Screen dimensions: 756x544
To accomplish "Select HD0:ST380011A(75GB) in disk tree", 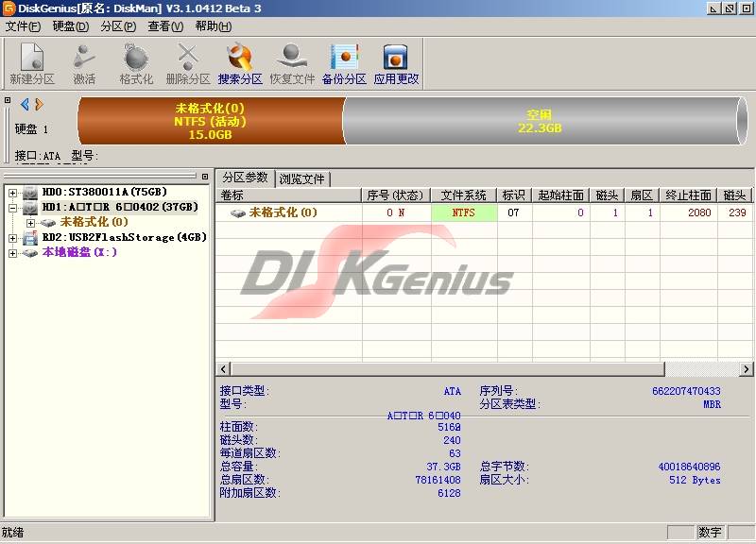I will [105, 193].
